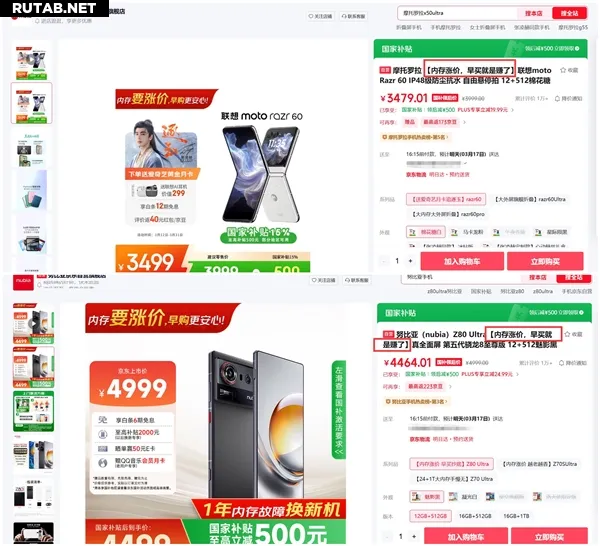Click 立即购买 for the nubia Z80 Ultra
600x546 pixels.
[549, 536]
